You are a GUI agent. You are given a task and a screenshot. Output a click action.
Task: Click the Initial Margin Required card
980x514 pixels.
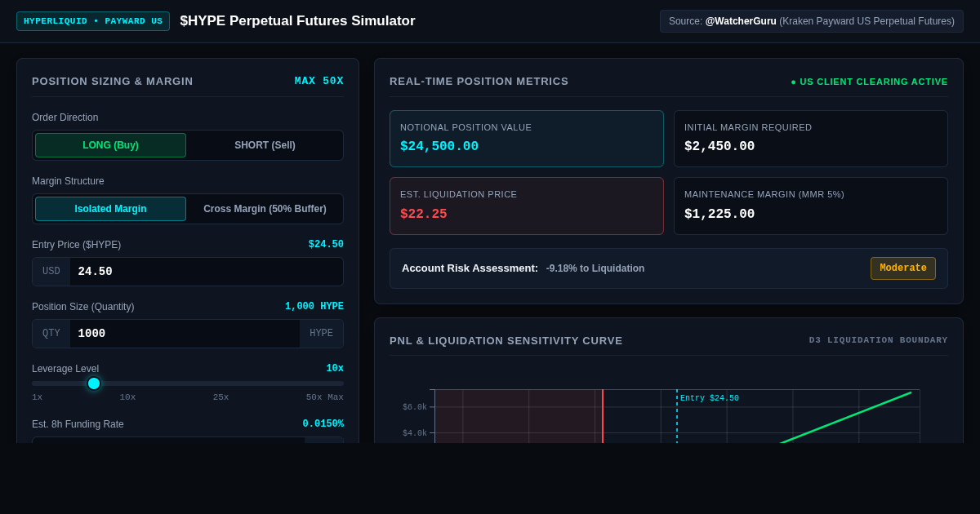(x=811, y=139)
